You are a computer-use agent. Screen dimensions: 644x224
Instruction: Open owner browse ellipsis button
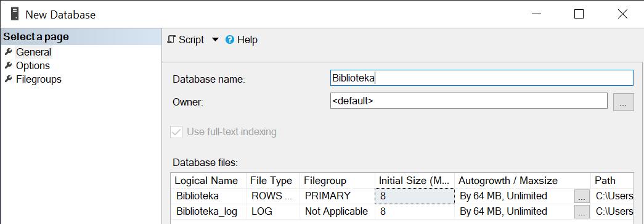click(x=624, y=102)
